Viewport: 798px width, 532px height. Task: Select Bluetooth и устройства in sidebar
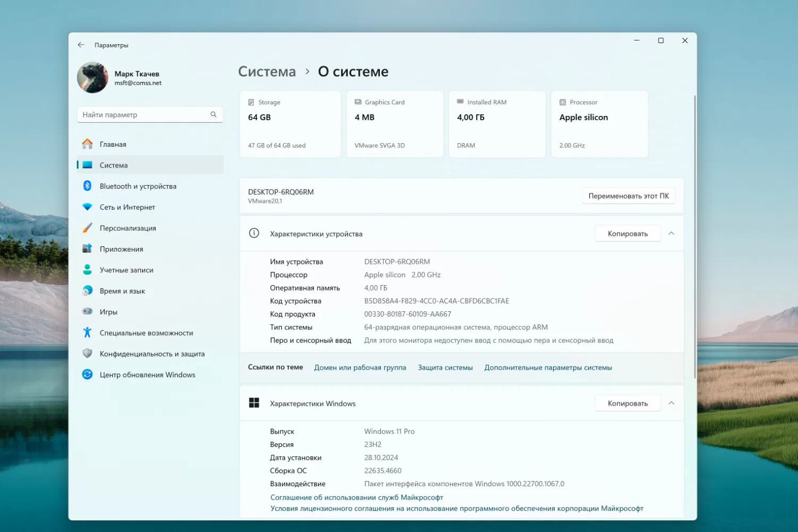point(150,186)
